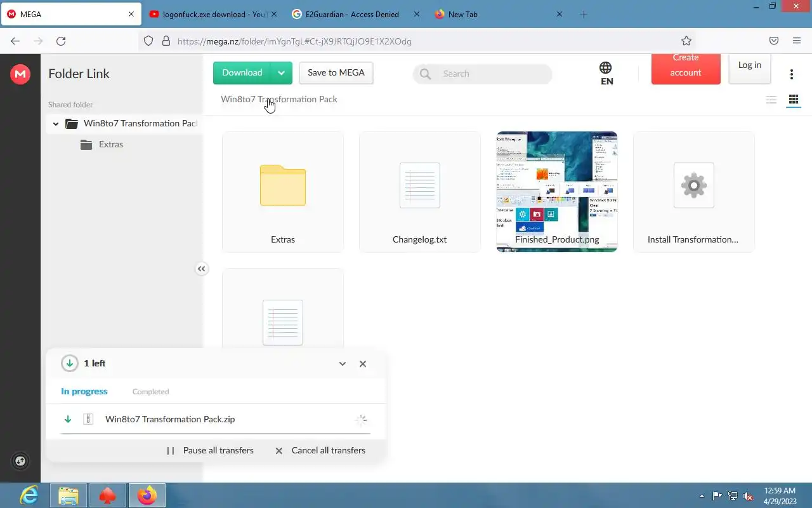Close the transfers panel with X
This screenshot has height=508, width=812.
tap(363, 364)
